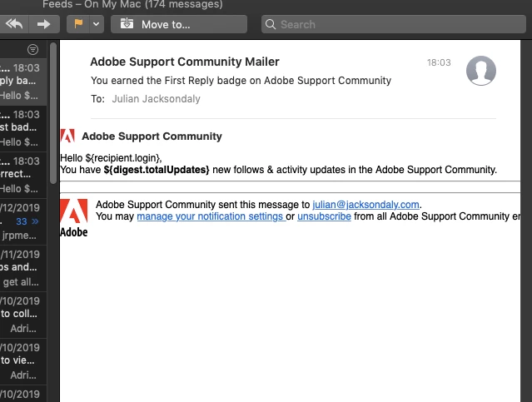Open the flag color dropdown arrow

click(97, 24)
